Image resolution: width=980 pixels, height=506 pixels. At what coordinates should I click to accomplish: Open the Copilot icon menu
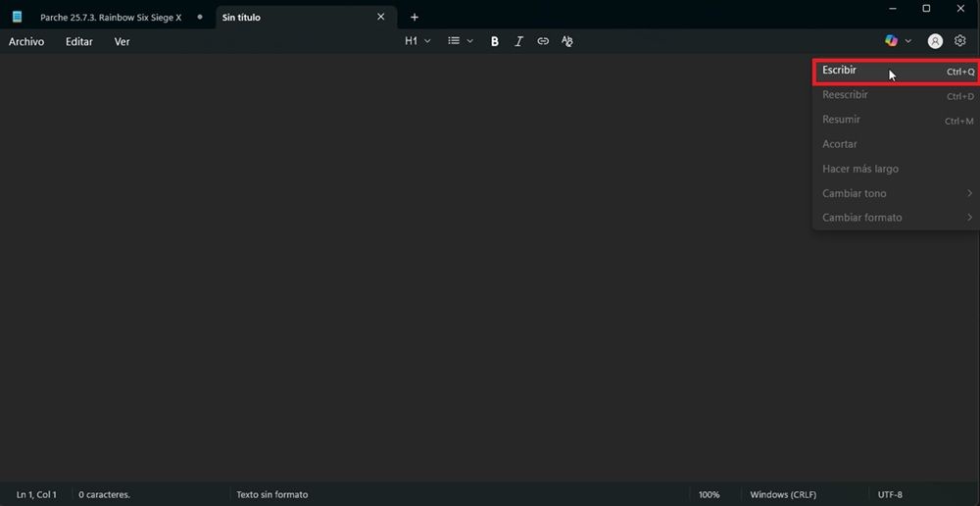pyautogui.click(x=897, y=41)
